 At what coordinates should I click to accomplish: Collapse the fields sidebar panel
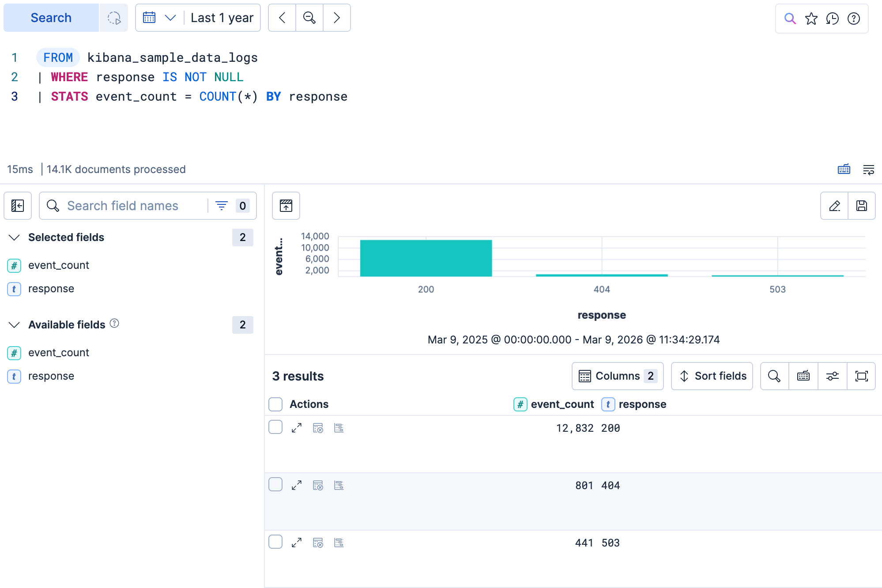(x=18, y=206)
